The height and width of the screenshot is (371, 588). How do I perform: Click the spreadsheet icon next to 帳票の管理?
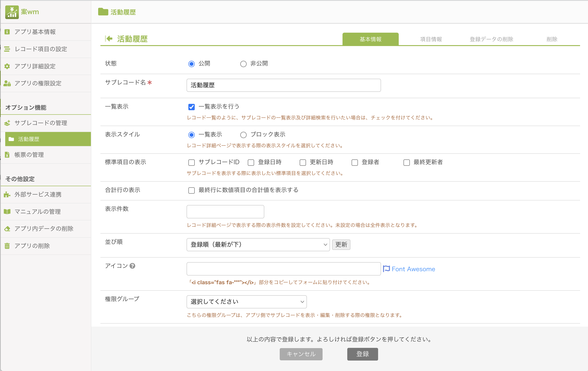[x=7, y=155]
